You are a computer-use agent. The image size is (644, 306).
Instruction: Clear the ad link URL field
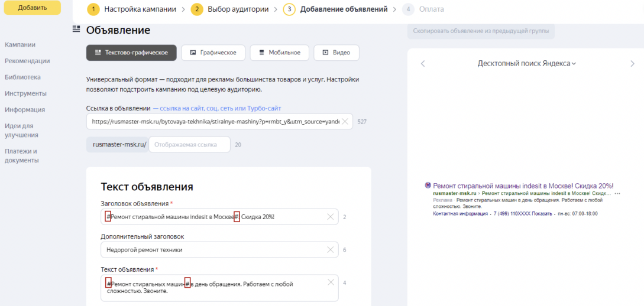click(345, 122)
